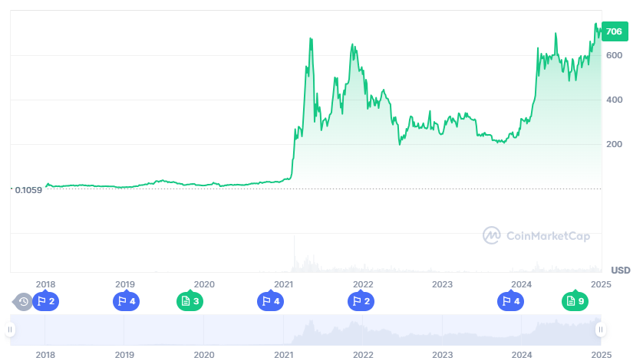This screenshot has width=643, height=364.
Task: Show the flag events marker near 2024
Action: (x=510, y=301)
